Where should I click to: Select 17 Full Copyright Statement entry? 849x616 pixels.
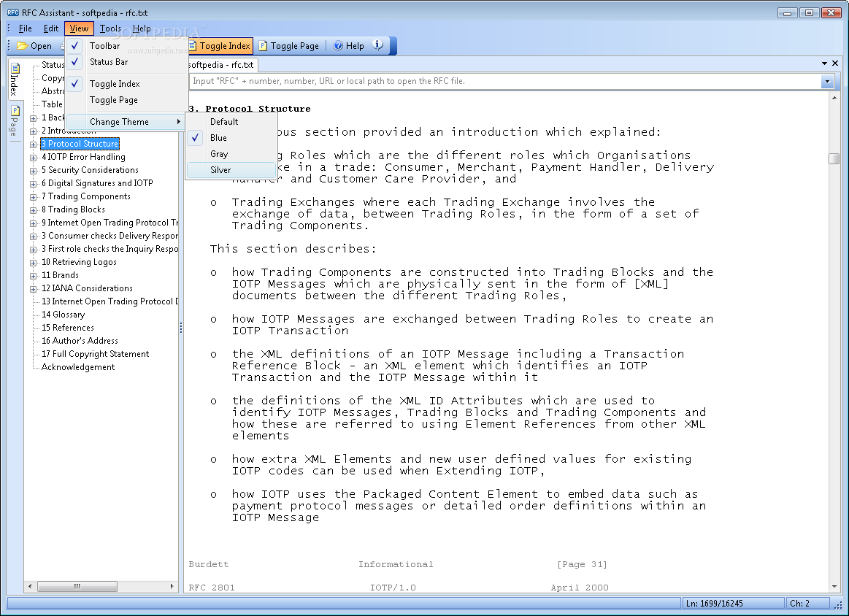tap(96, 354)
